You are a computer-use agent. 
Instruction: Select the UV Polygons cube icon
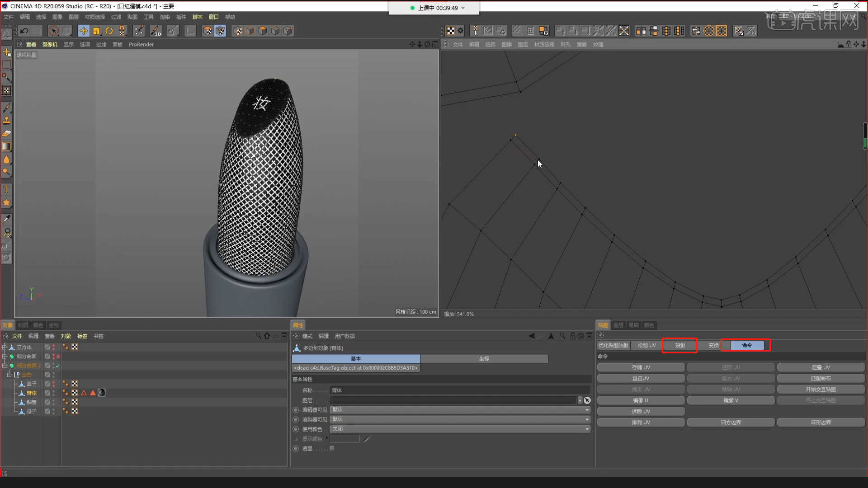tap(208, 31)
